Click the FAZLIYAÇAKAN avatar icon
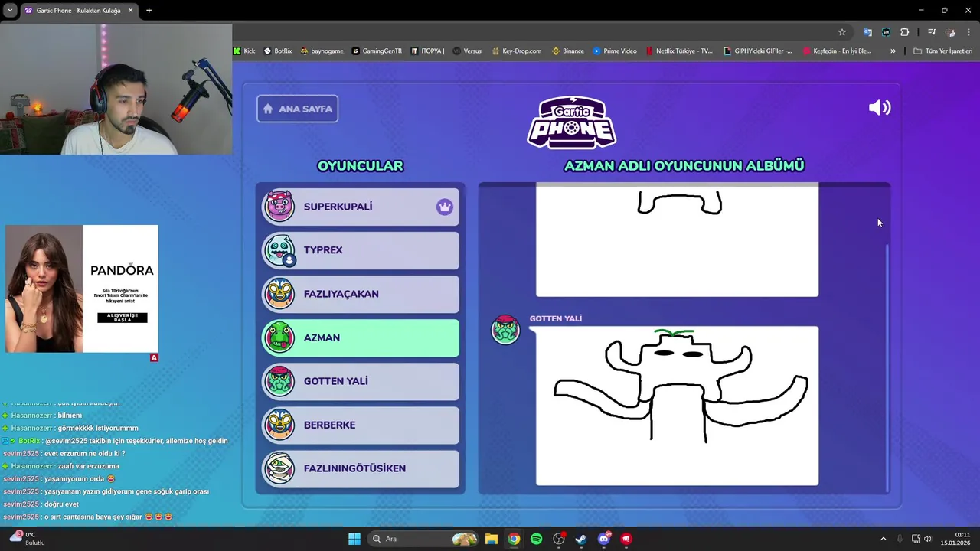 coord(279,294)
